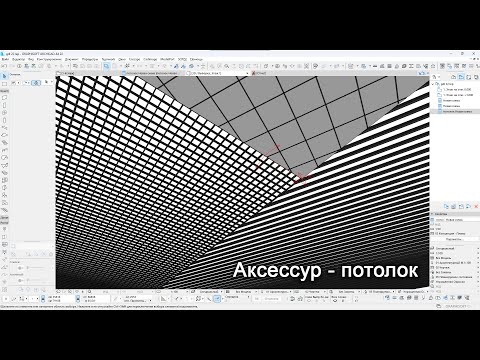Select the Curtain Wall tool in the toolbox
This screenshot has width=480, height=360.
coord(4,181)
